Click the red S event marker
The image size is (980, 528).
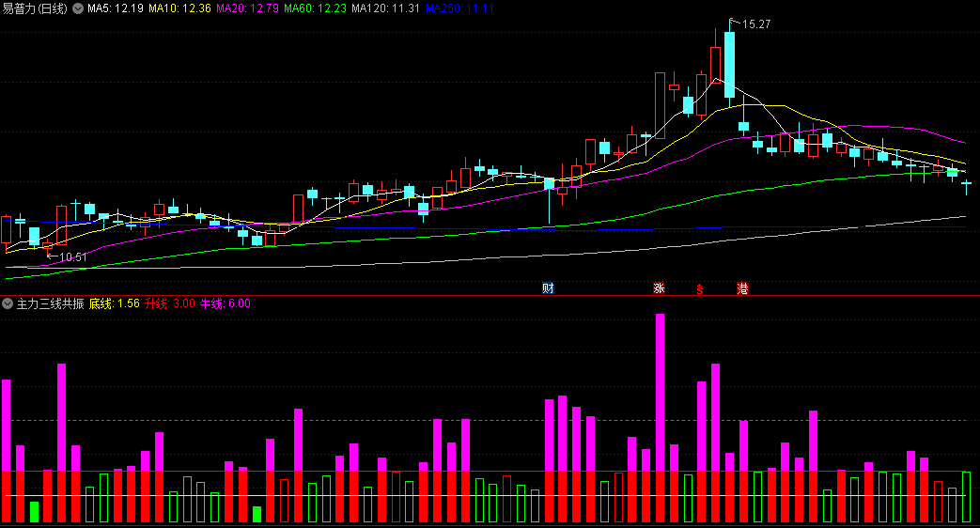pos(700,288)
